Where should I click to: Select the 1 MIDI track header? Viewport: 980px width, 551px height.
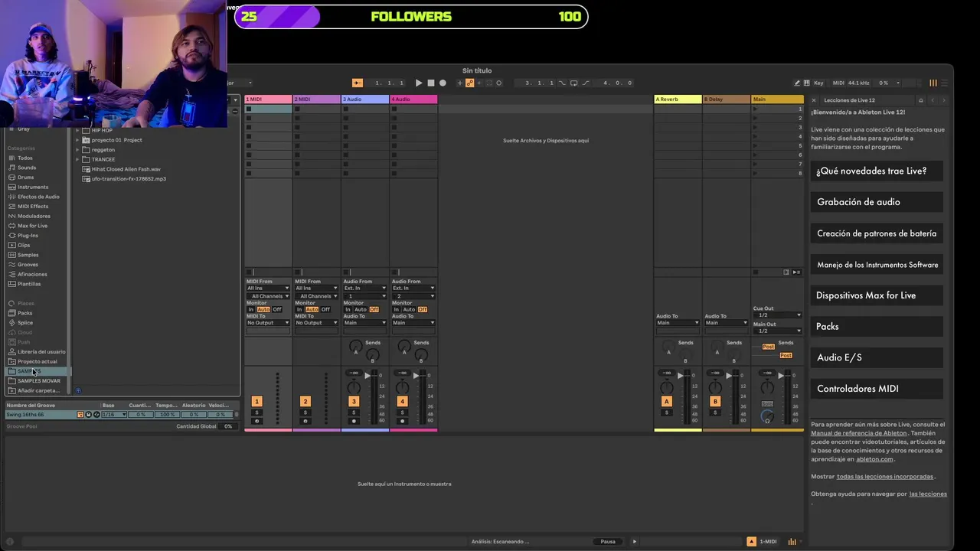point(268,99)
